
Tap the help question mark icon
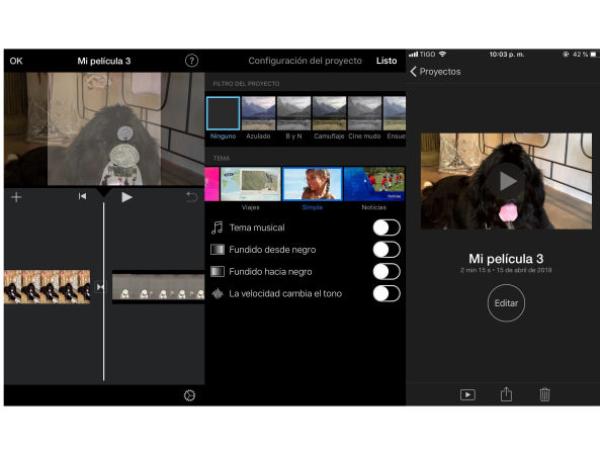click(191, 61)
